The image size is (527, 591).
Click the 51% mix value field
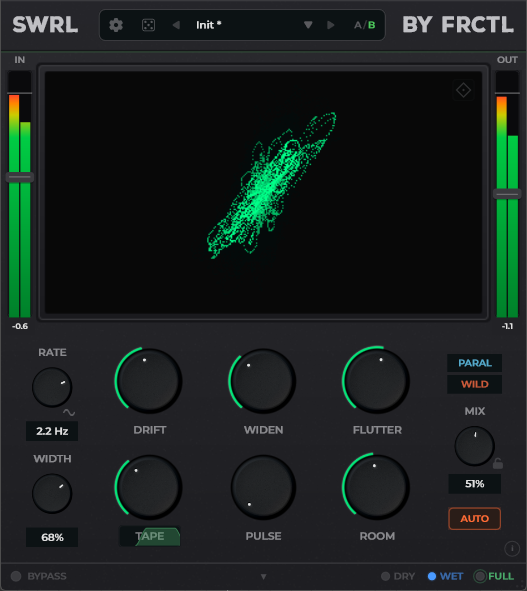[475, 484]
